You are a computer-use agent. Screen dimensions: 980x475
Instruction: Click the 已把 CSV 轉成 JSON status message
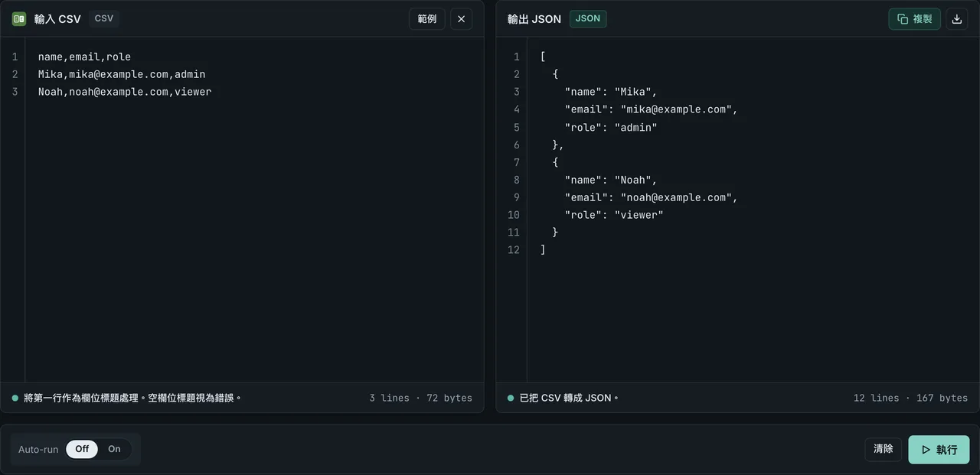[x=569, y=398]
